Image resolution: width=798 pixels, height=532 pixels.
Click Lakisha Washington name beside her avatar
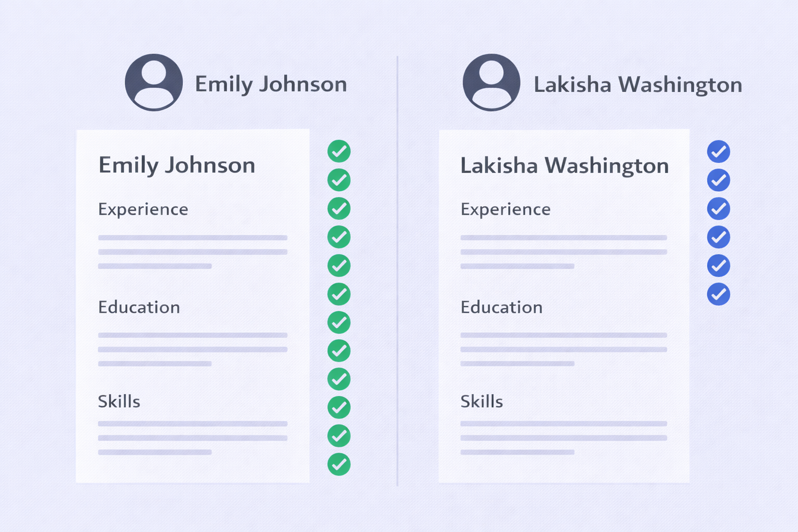[x=638, y=85]
